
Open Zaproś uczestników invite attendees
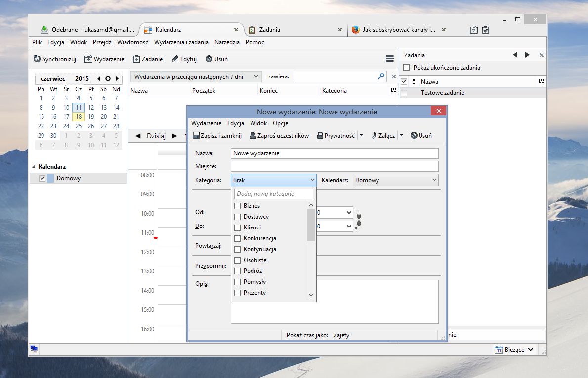click(279, 136)
